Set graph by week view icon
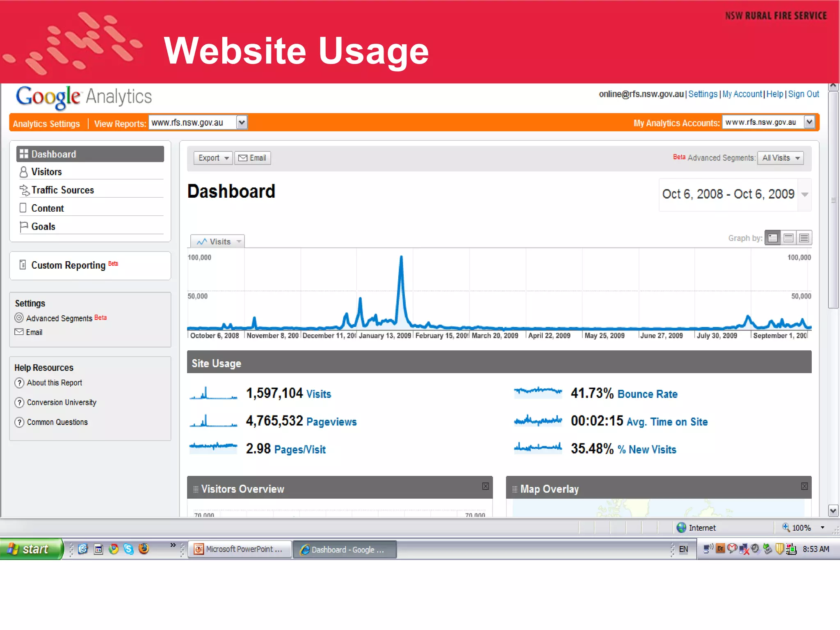 pos(788,238)
